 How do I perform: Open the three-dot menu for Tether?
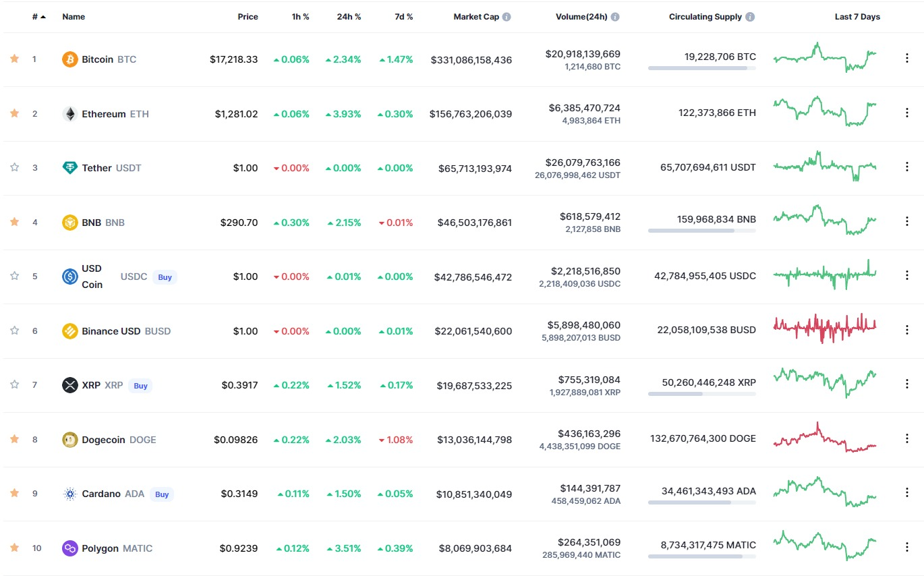coord(907,167)
